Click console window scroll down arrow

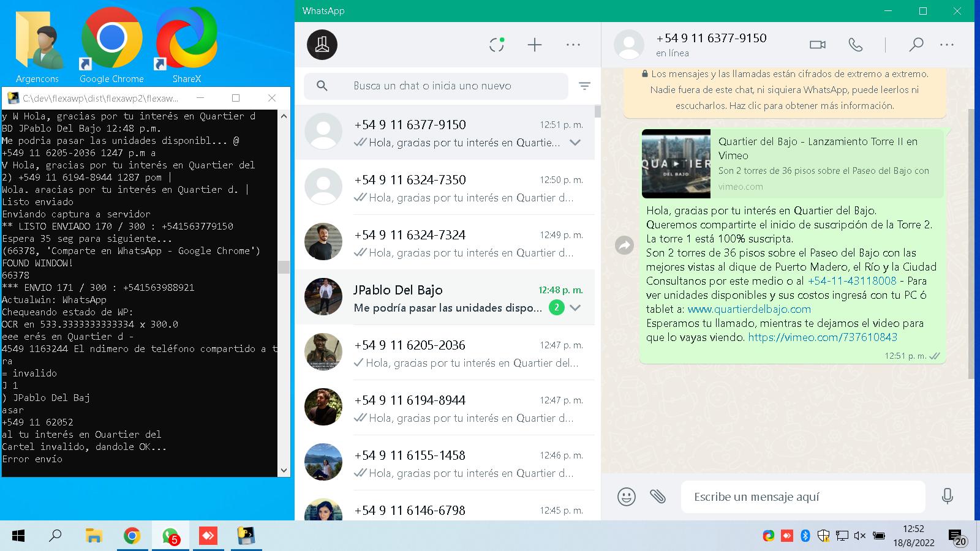click(284, 470)
